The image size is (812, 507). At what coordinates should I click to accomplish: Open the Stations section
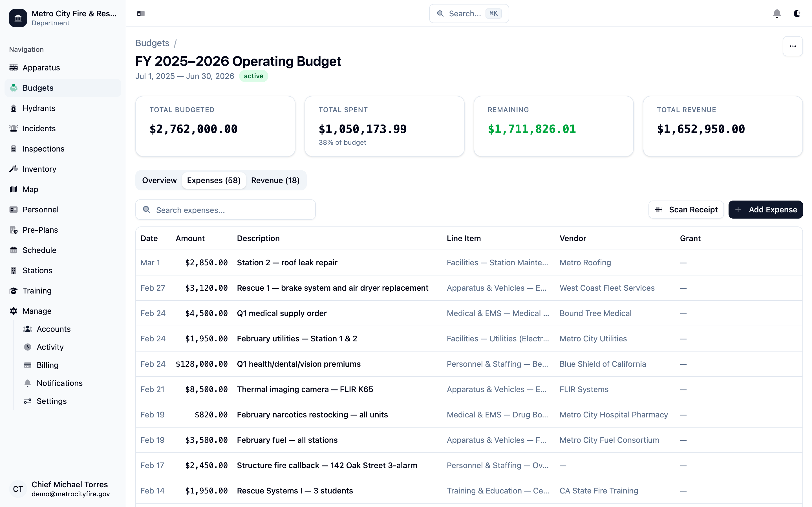pyautogui.click(x=37, y=270)
